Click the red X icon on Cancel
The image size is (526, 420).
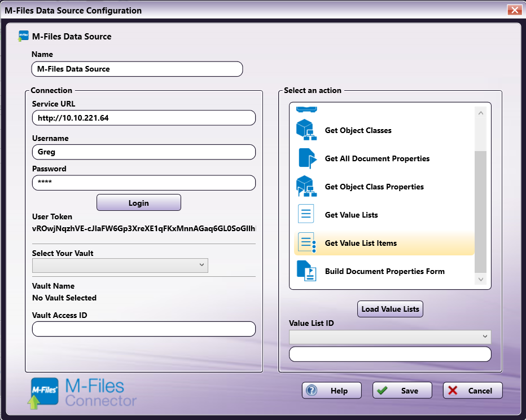pyautogui.click(x=453, y=390)
